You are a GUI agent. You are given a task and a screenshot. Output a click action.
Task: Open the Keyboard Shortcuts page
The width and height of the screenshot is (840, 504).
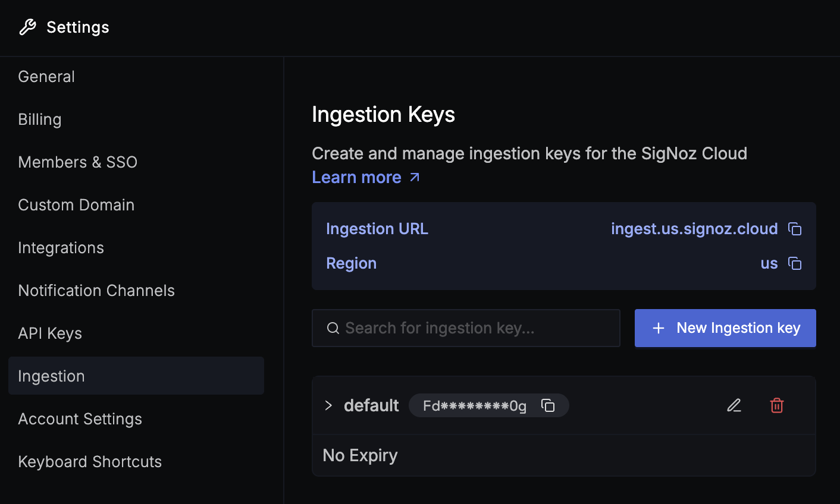[90, 461]
